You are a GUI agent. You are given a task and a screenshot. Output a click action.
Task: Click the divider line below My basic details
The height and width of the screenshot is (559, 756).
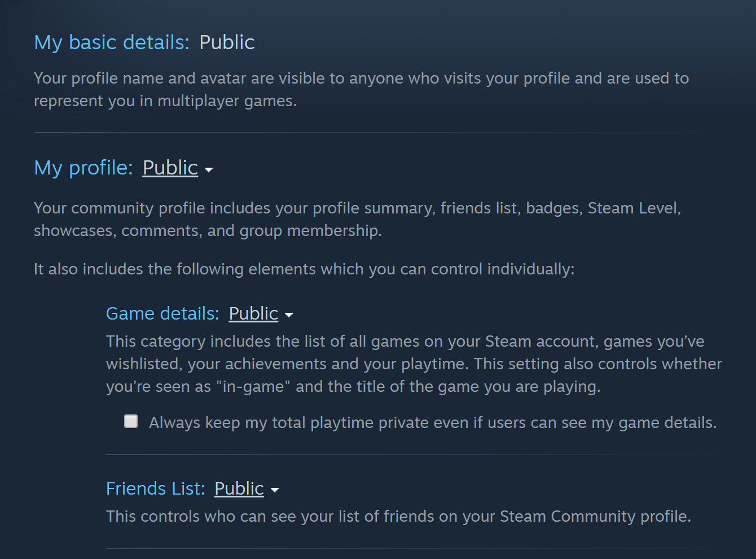pyautogui.click(x=378, y=133)
